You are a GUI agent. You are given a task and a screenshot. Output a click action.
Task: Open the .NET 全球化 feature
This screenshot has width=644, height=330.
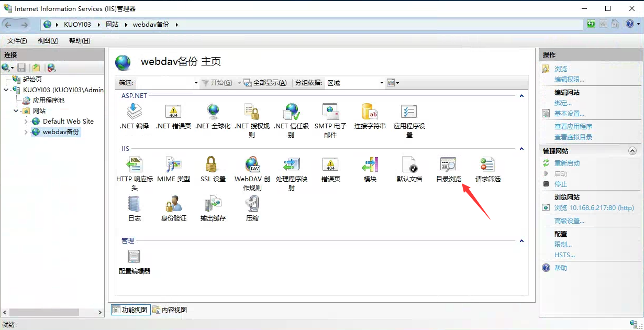pyautogui.click(x=213, y=116)
